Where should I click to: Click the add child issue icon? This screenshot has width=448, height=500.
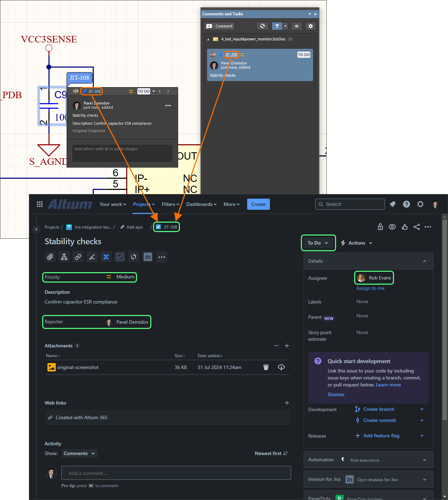tap(64, 257)
